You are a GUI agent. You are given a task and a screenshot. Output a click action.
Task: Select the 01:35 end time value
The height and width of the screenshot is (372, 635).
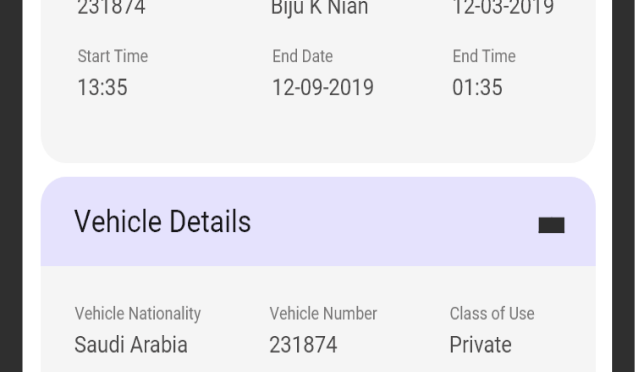point(477,87)
